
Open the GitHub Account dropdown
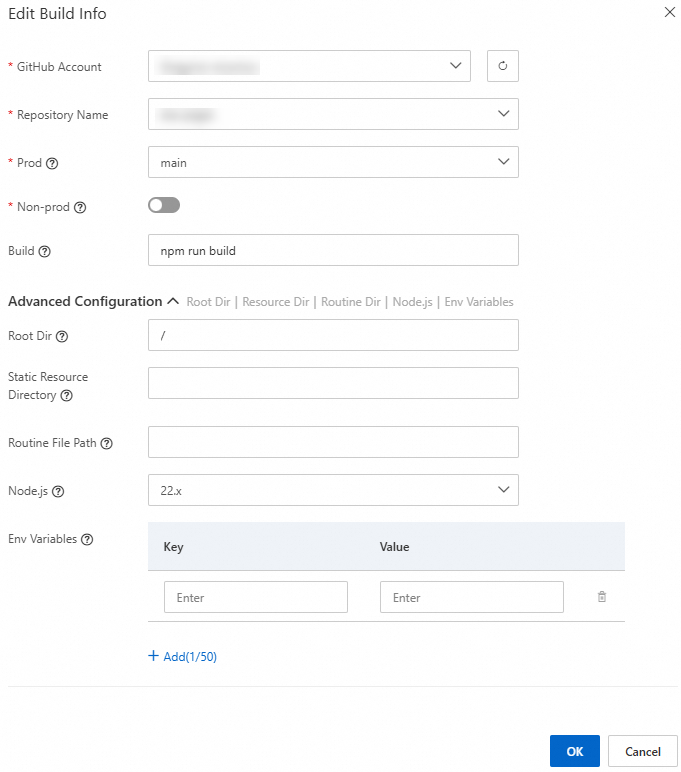tap(309, 67)
